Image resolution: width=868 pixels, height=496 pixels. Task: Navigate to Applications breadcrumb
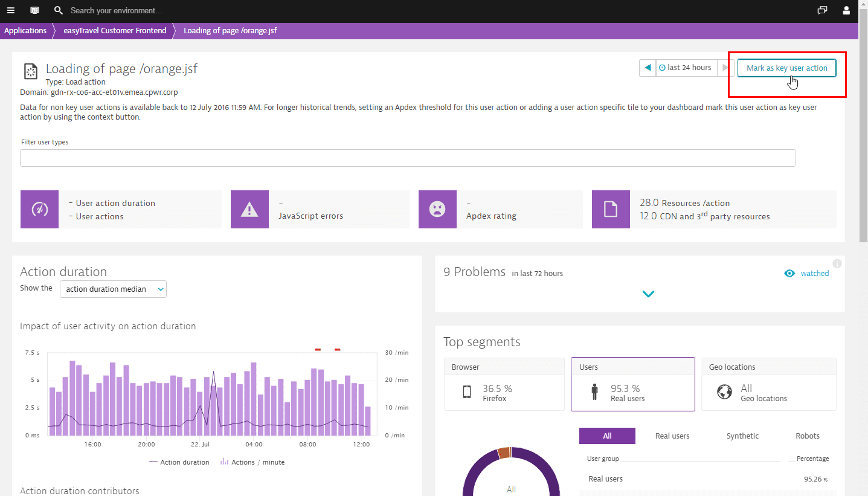[x=25, y=31]
